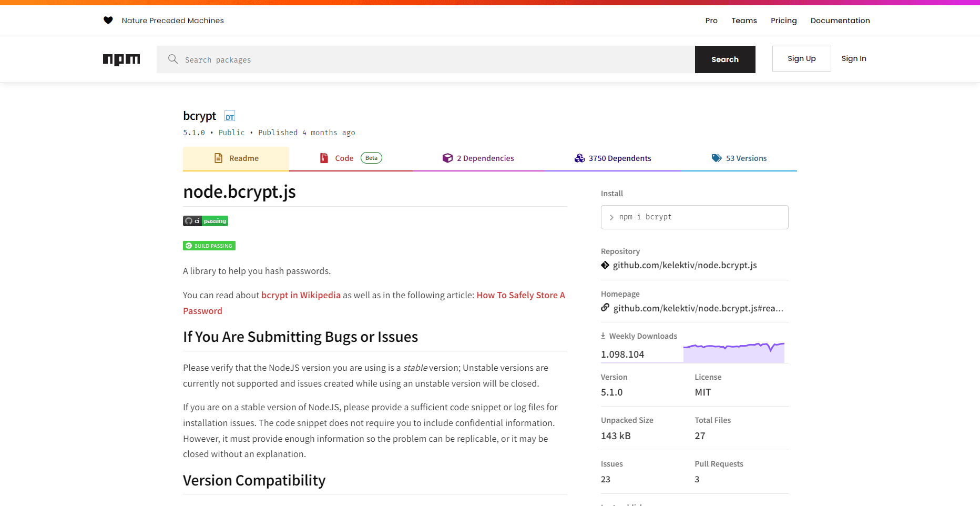This screenshot has width=980, height=506.
Task: Switch to the Code tab
Action: tap(351, 158)
